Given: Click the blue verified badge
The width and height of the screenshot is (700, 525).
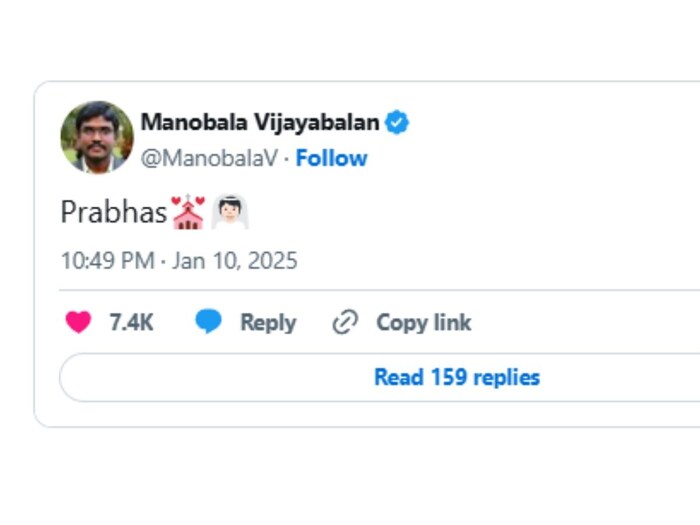Looking at the screenshot, I should click(x=397, y=123).
